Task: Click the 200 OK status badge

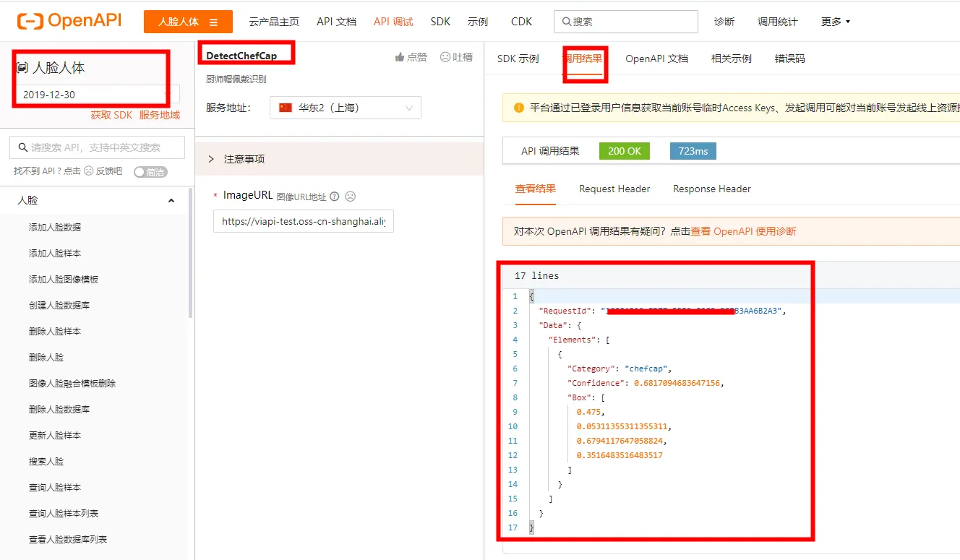Action: pyautogui.click(x=625, y=151)
